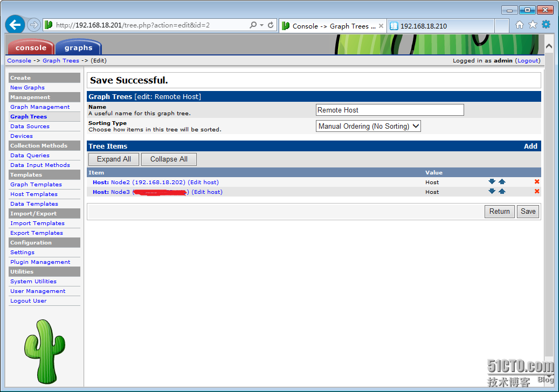The height and width of the screenshot is (392, 559).
Task: Open Data Templates in sidebar
Action: pyautogui.click(x=34, y=204)
